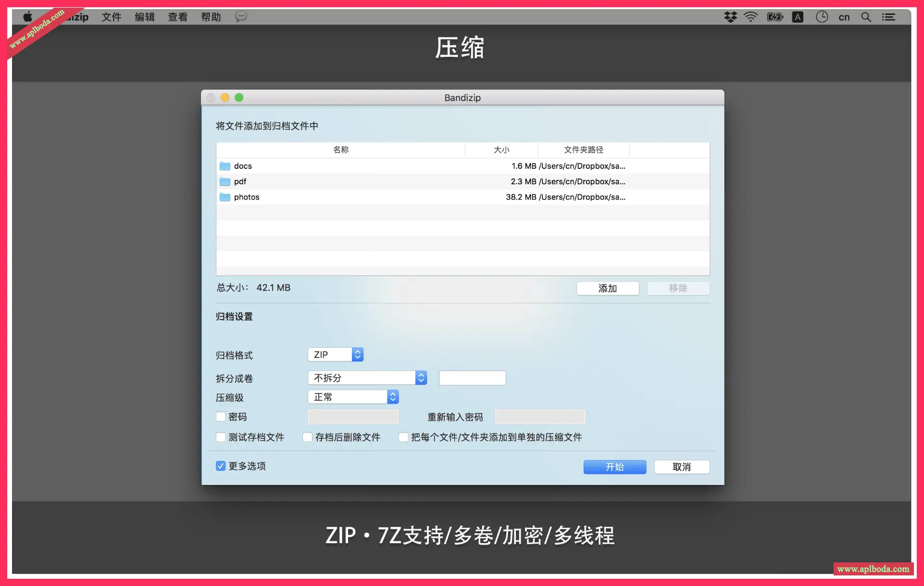This screenshot has height=586, width=924.
Task: Open the Notification Center list icon
Action: tap(888, 17)
